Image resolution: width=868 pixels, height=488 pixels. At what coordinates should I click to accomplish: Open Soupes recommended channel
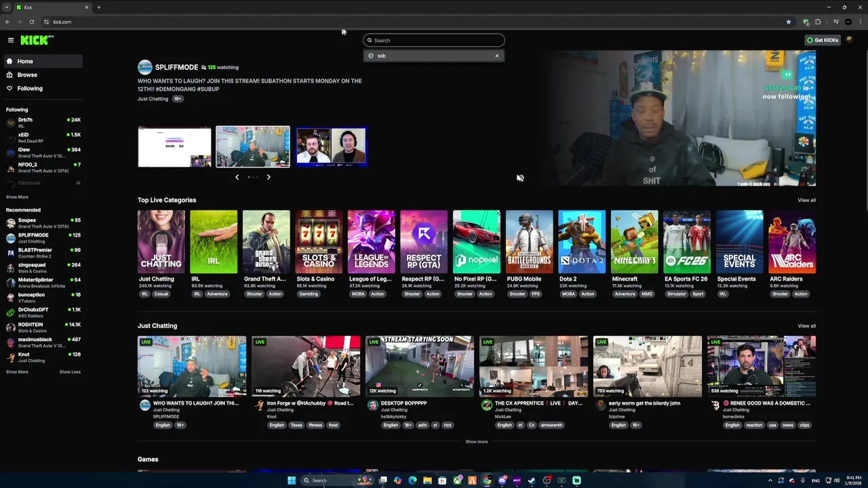[43, 223]
